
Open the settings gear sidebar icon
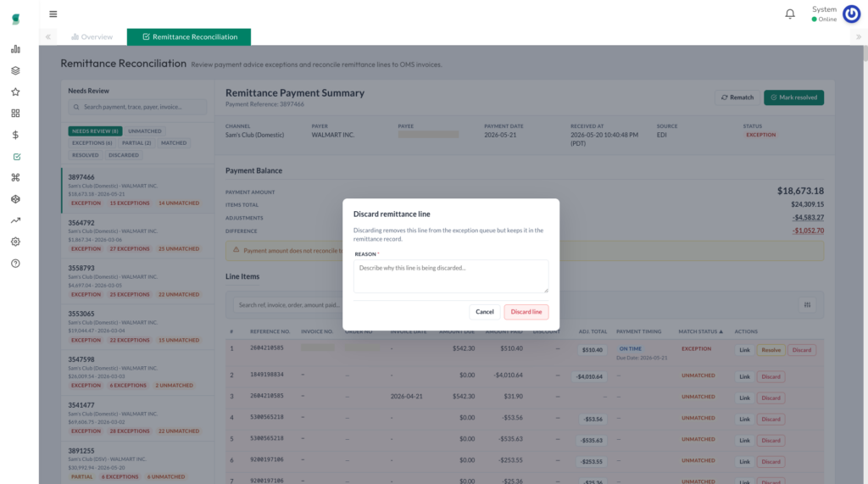point(15,242)
